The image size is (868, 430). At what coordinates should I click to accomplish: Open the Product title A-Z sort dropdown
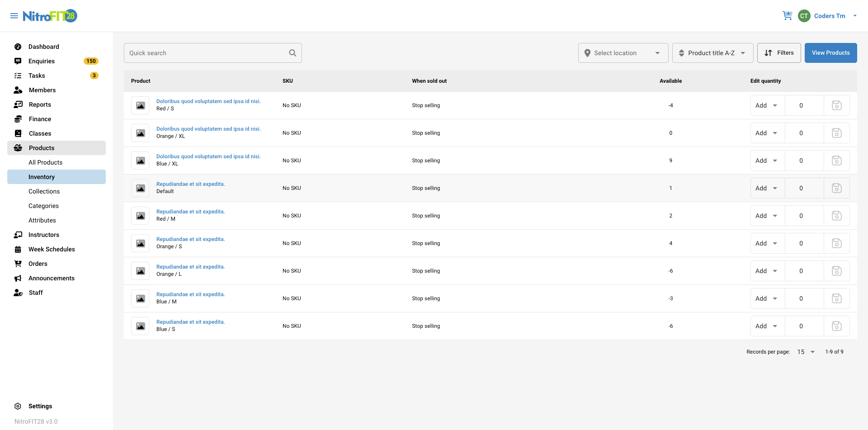coord(712,52)
